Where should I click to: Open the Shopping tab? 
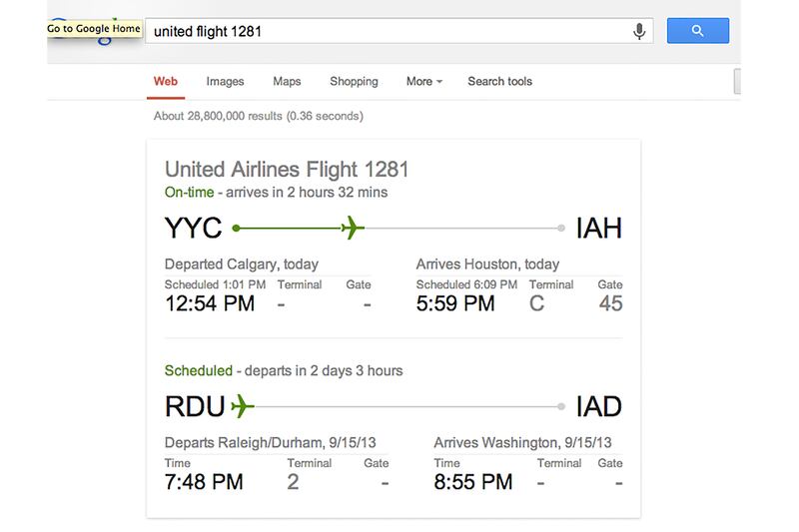pyautogui.click(x=354, y=82)
